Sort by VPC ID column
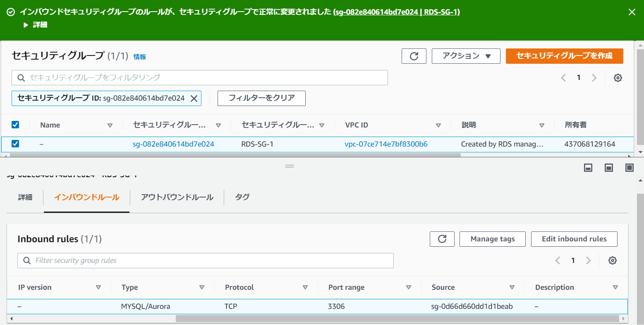This screenshot has height=325, width=644. (438, 125)
